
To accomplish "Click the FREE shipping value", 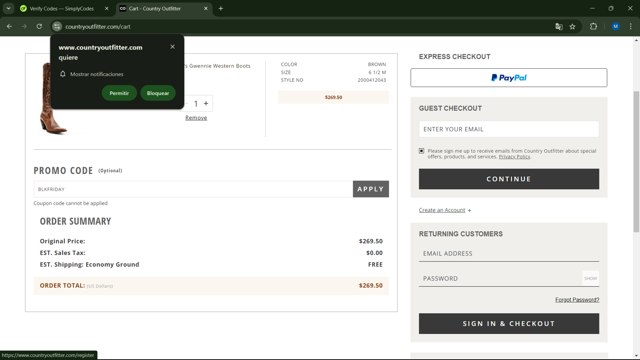I will click(x=375, y=264).
